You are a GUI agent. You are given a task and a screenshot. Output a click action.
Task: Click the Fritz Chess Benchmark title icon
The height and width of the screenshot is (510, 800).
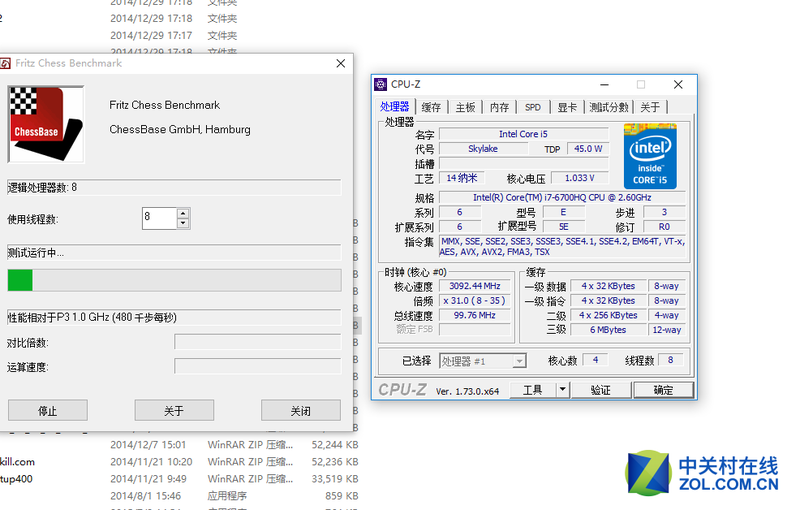click(5, 63)
